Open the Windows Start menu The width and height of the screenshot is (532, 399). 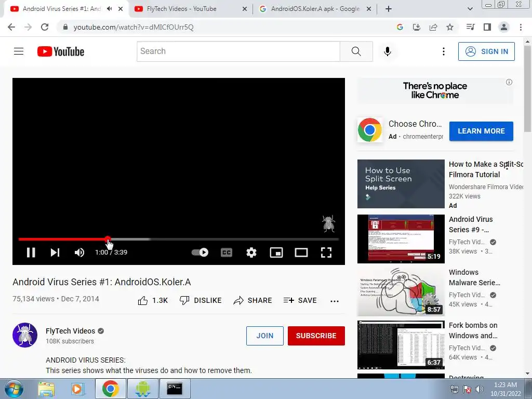coord(14,389)
